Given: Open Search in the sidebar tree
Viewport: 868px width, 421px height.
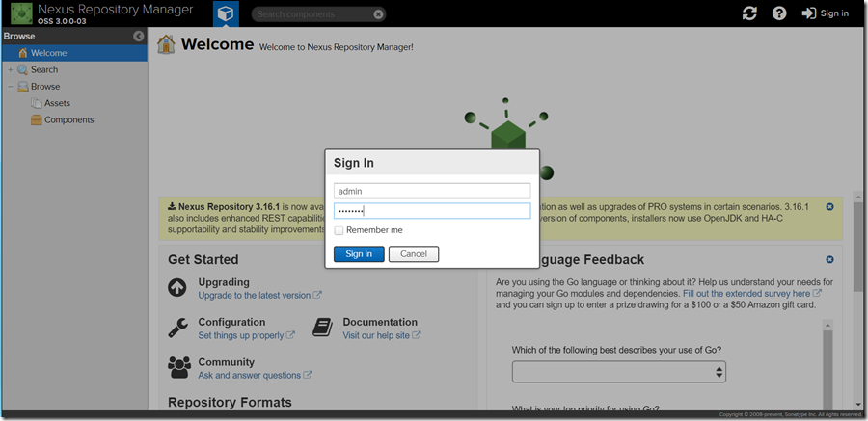Looking at the screenshot, I should coord(44,69).
